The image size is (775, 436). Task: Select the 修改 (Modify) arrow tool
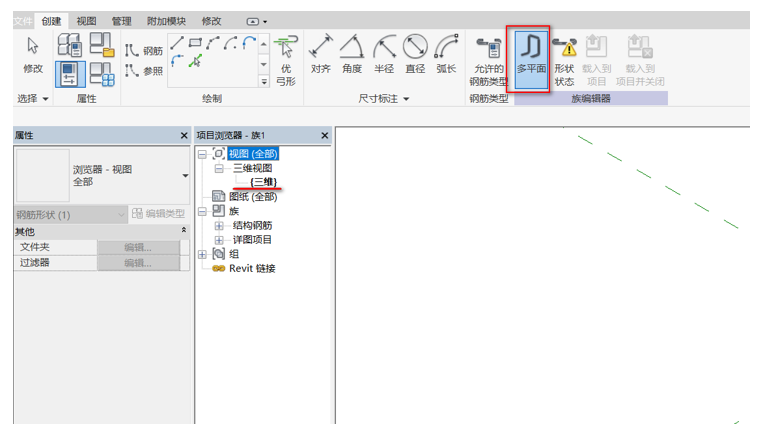(x=32, y=54)
